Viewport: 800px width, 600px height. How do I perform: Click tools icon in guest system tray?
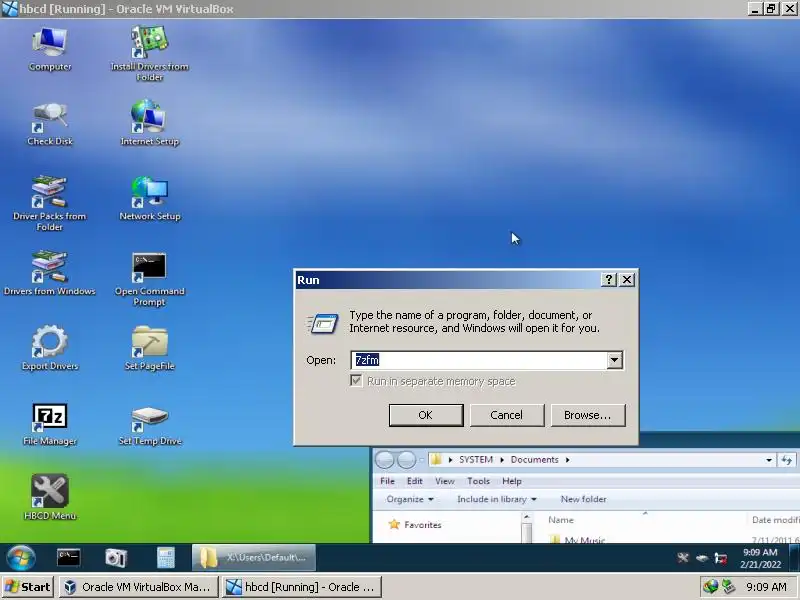point(683,558)
